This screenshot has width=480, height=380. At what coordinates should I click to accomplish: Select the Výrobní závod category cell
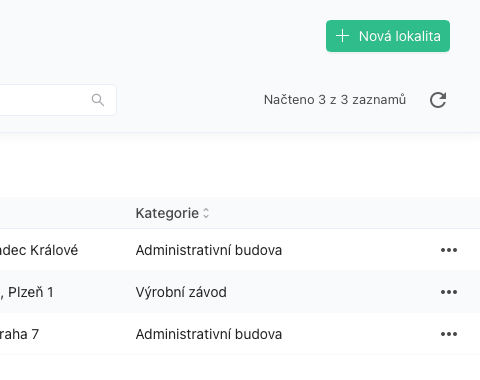[181, 292]
